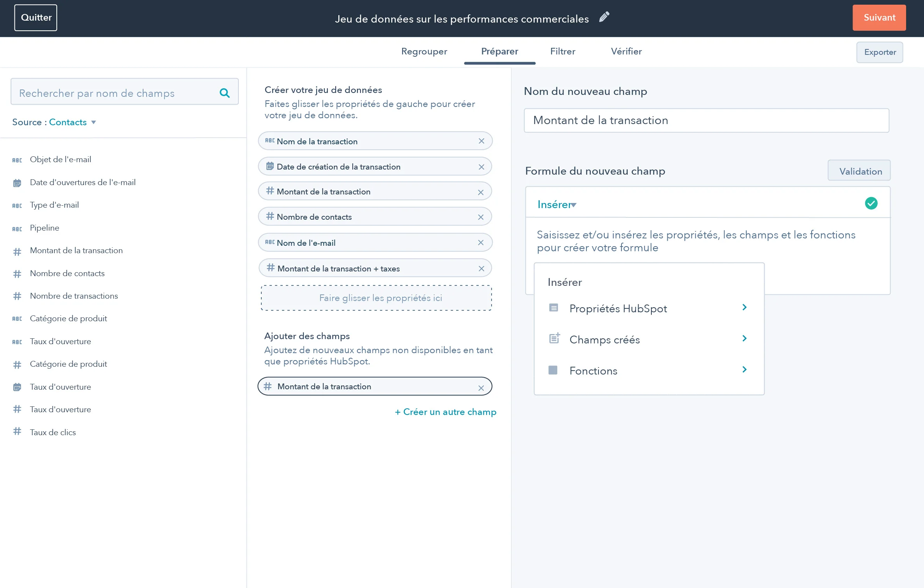Click the green checkmark icon in the formula panel
Viewport: 924px width, 588px height.
click(871, 203)
